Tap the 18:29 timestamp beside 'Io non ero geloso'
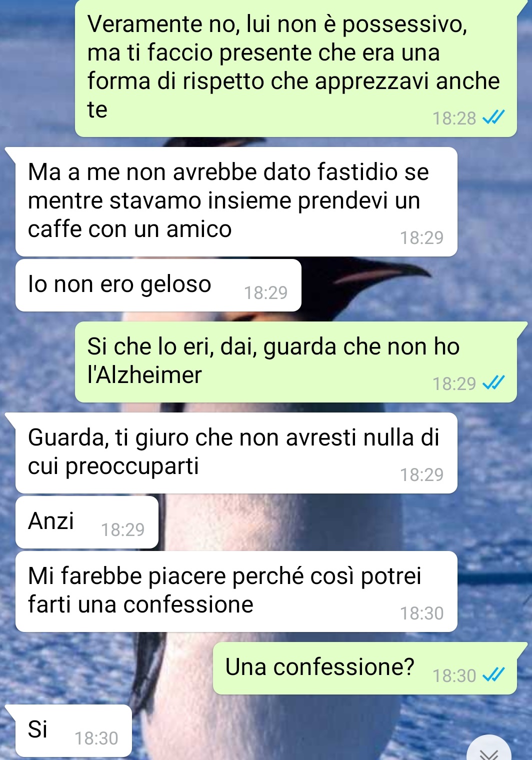 pos(265,293)
